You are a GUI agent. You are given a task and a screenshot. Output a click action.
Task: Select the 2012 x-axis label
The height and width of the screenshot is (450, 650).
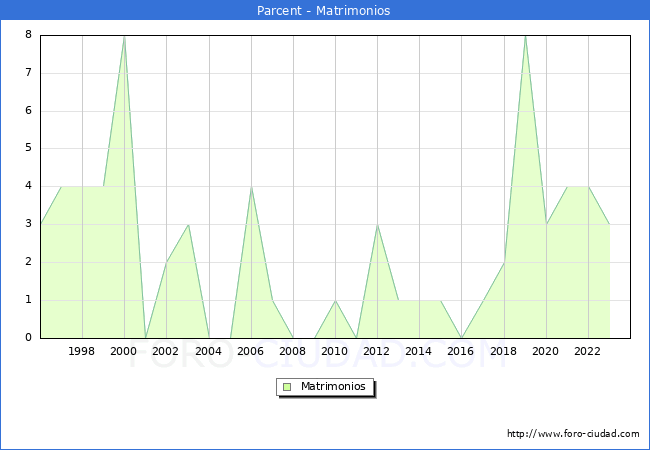click(377, 351)
